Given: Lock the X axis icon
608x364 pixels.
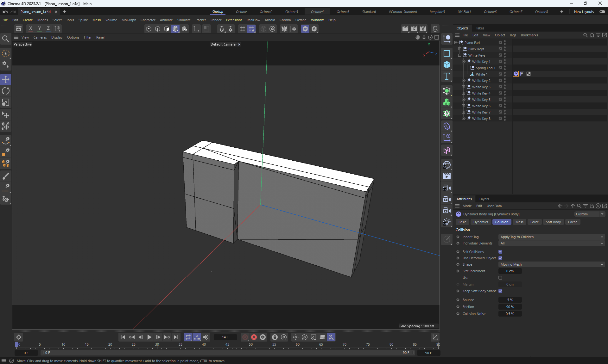Looking at the screenshot, I should pos(30,28).
